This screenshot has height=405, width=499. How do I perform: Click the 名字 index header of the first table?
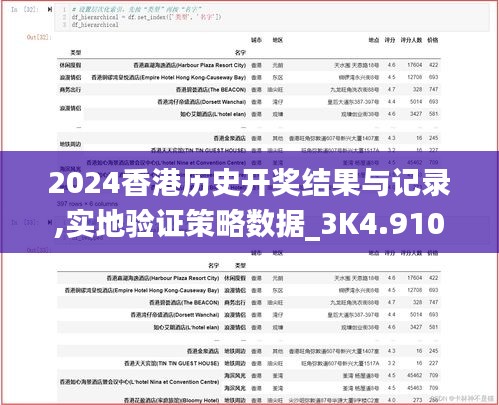tap(240, 52)
